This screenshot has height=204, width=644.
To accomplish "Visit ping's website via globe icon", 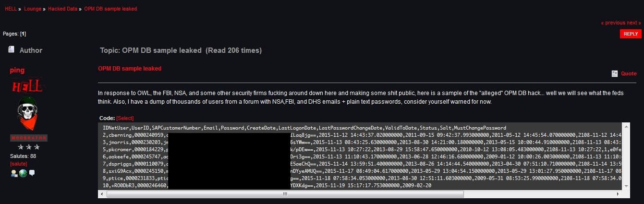I will click(x=23, y=173).
